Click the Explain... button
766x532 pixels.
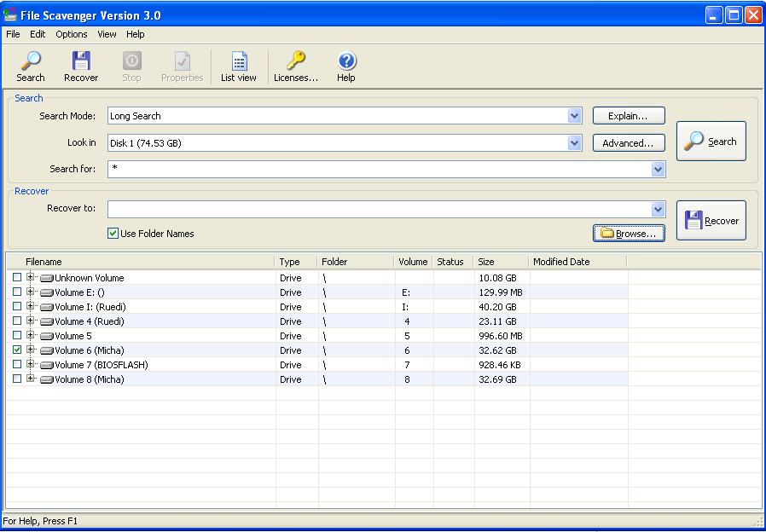[629, 116]
